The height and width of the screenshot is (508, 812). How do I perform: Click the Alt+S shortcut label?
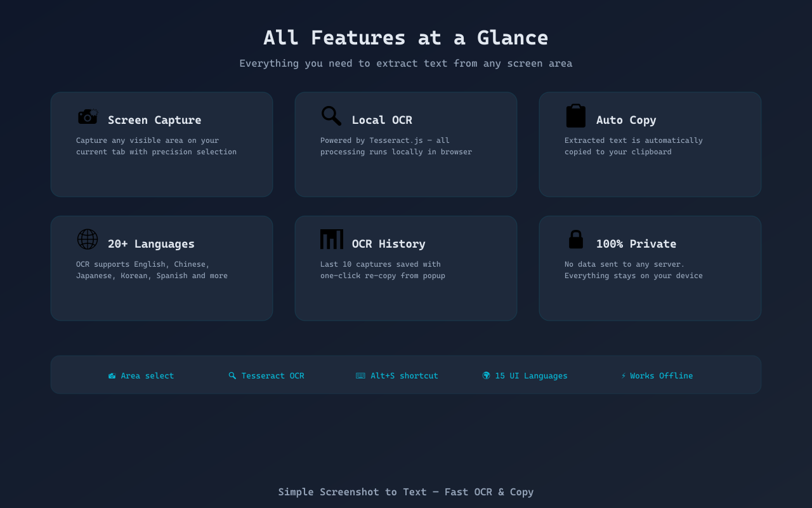coord(404,375)
